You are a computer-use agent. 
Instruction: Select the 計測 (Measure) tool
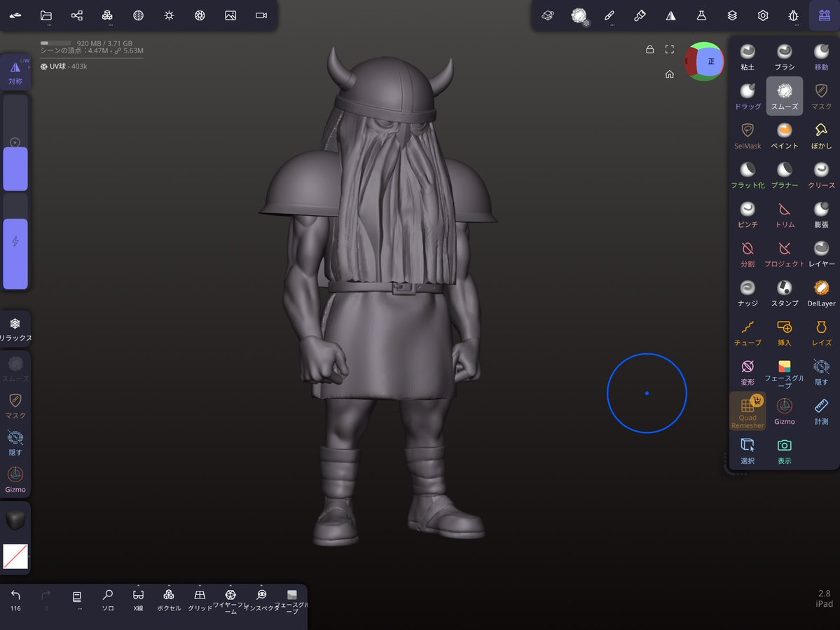[x=821, y=411]
